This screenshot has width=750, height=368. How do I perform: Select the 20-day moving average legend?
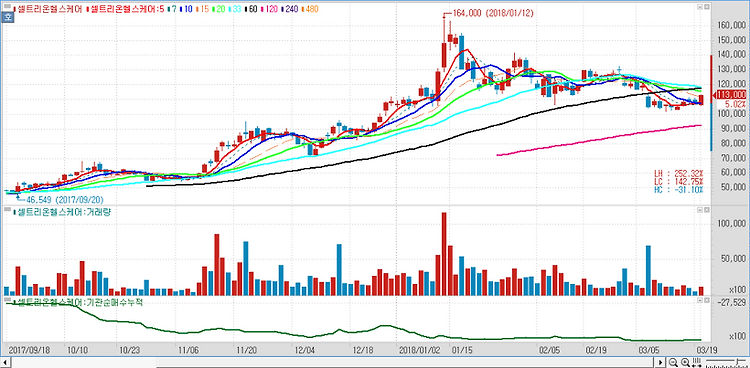click(219, 9)
